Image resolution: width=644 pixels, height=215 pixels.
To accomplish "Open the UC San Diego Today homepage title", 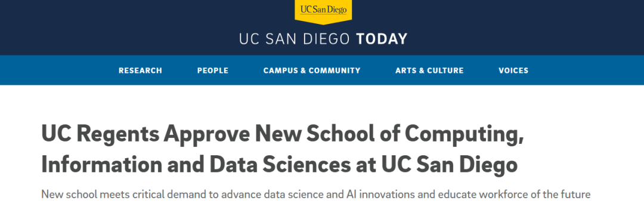I will pyautogui.click(x=323, y=39).
